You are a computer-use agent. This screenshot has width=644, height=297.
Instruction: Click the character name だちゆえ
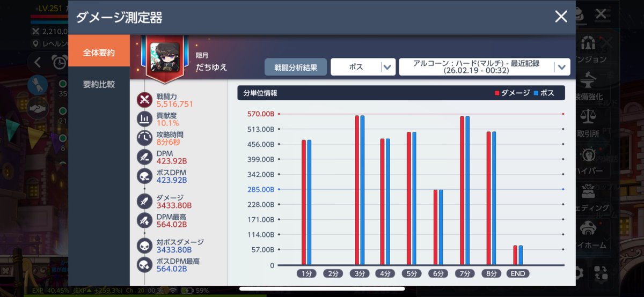pyautogui.click(x=211, y=68)
